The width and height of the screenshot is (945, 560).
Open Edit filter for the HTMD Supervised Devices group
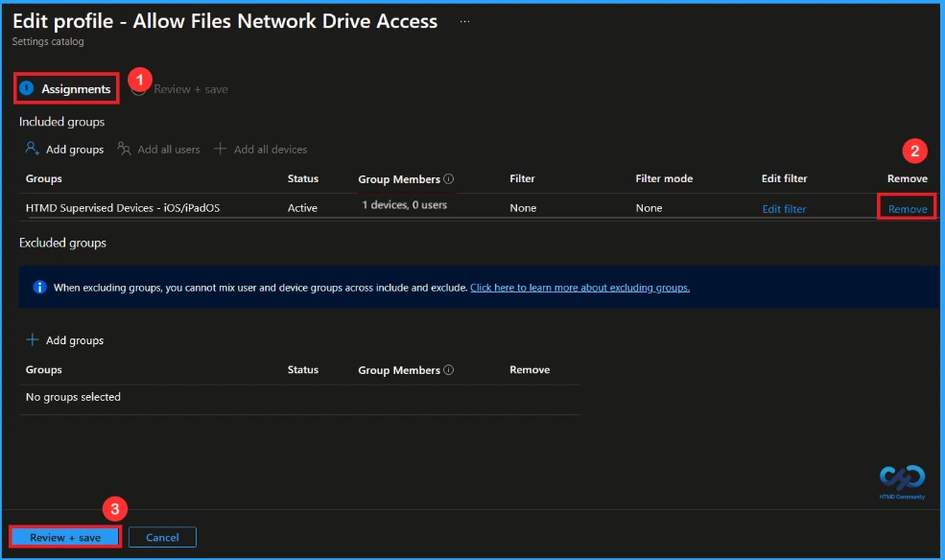[784, 207]
